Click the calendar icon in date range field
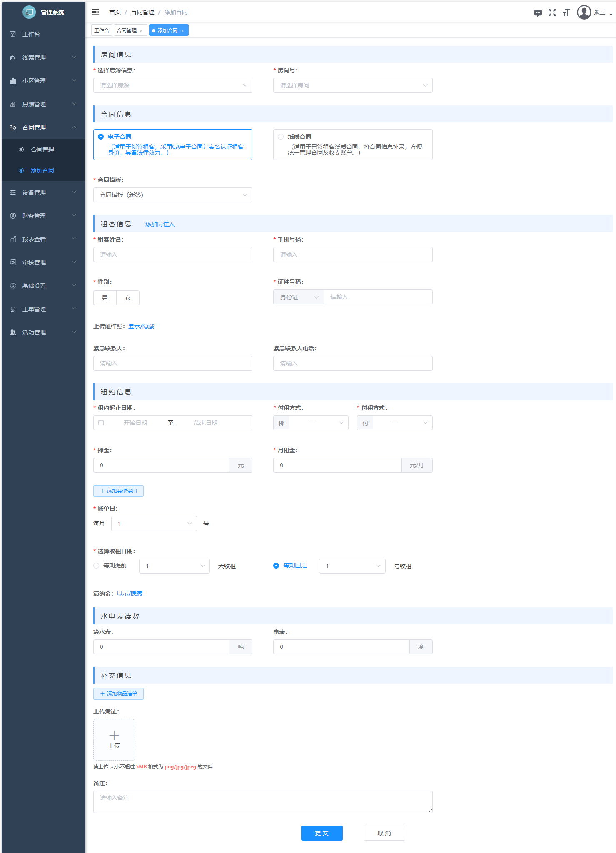Viewport: 616px width, 853px height. pos(101,423)
